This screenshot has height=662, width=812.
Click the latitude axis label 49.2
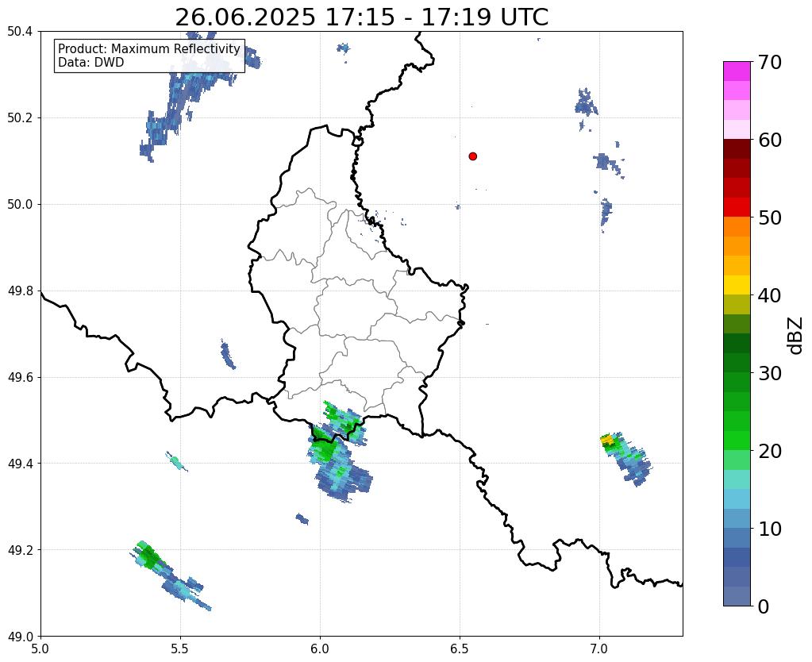pos(20,550)
